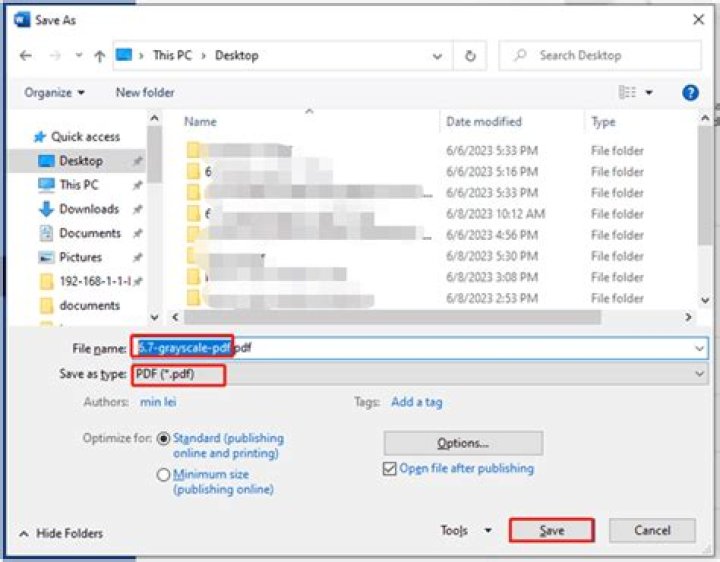
Task: Select folder modified 6/8/2023 5:30 PM
Action: point(416,256)
